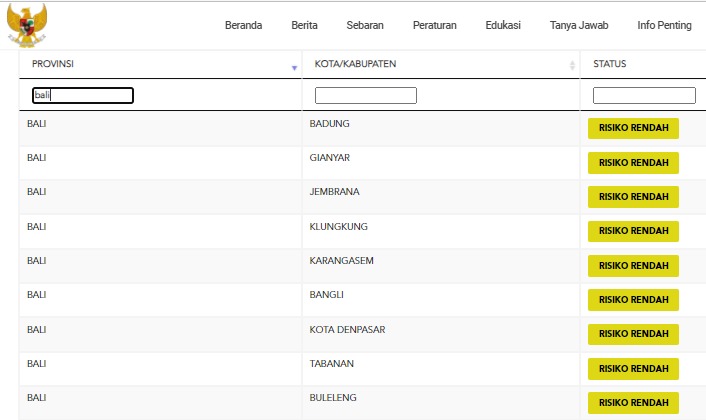This screenshot has width=706, height=420.
Task: Open Info Penting in navigation
Action: point(664,26)
